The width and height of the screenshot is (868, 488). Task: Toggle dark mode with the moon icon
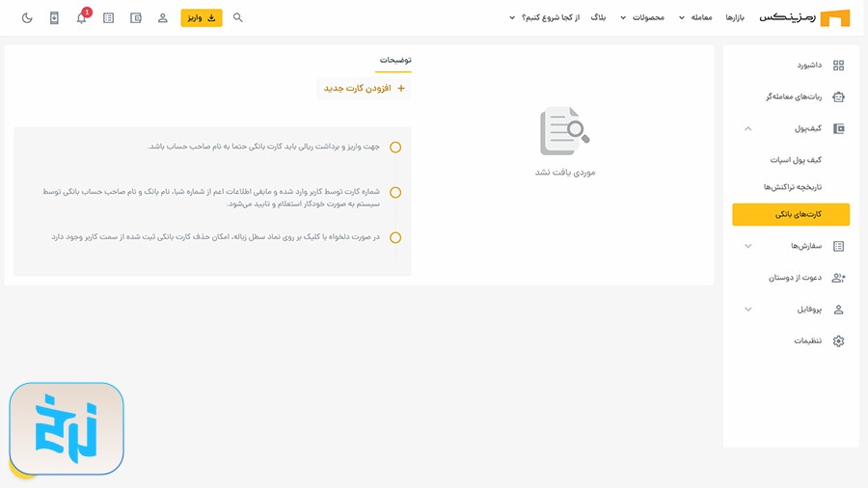coord(27,17)
